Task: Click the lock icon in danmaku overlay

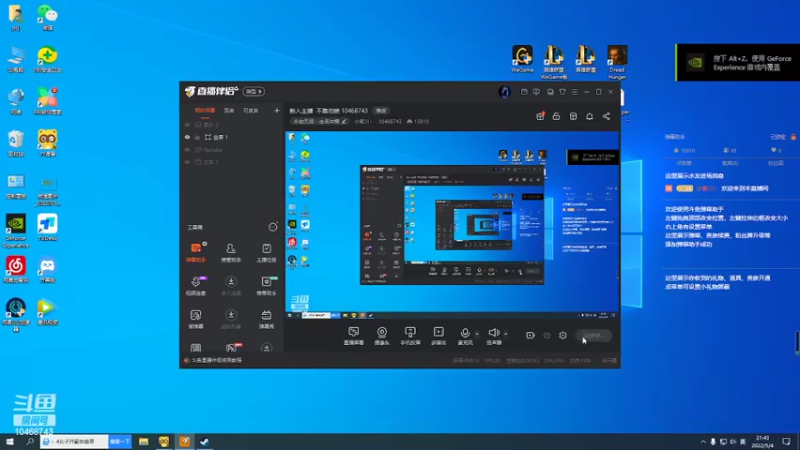Action: point(793,137)
